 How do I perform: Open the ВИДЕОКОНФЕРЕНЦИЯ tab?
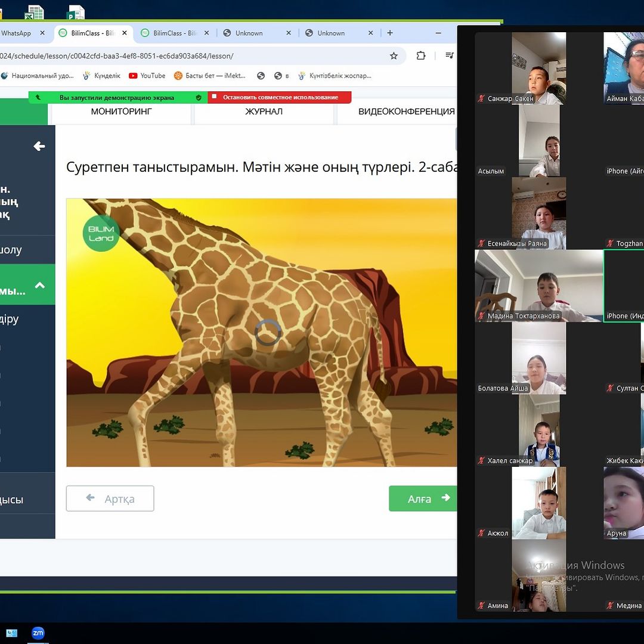click(x=397, y=112)
